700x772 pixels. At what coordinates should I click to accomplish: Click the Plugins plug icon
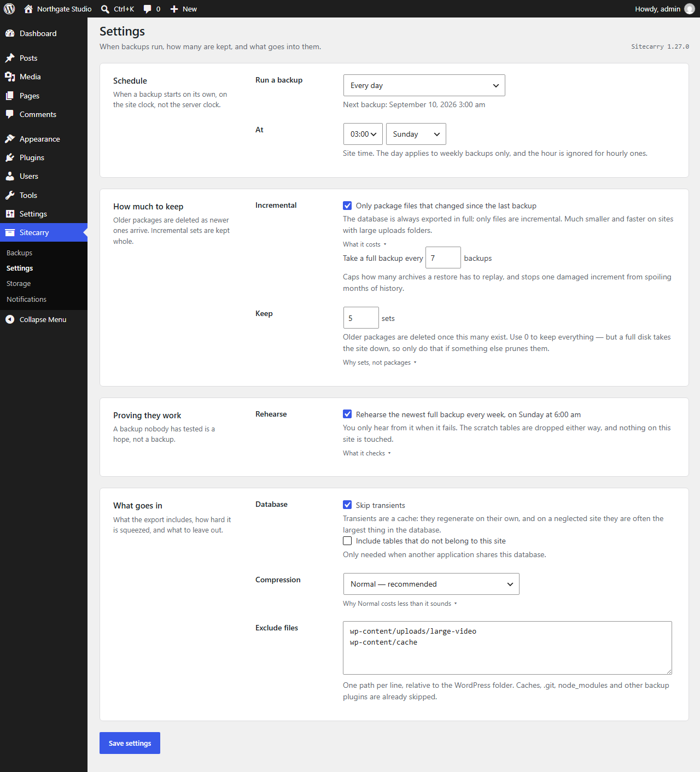(10, 157)
